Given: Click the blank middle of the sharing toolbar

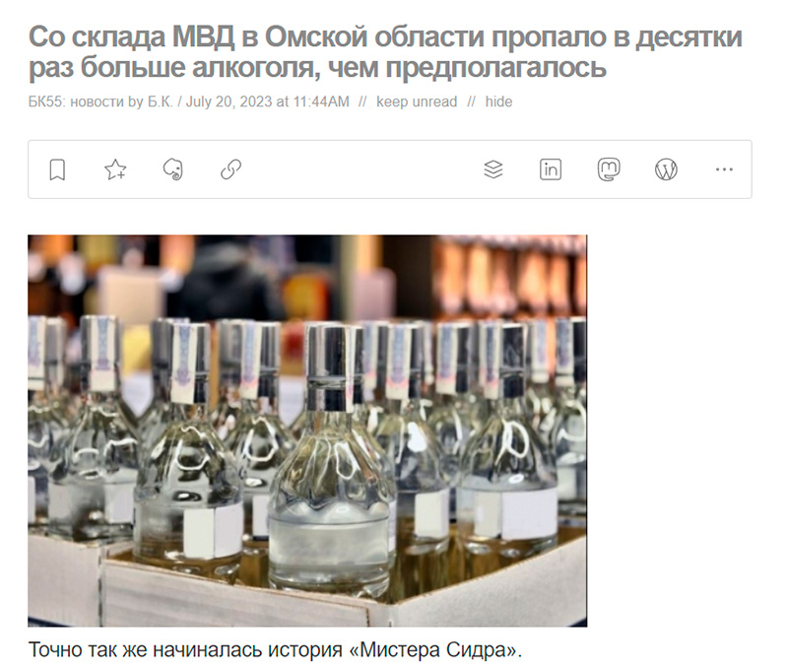Looking at the screenshot, I should 361,169.
